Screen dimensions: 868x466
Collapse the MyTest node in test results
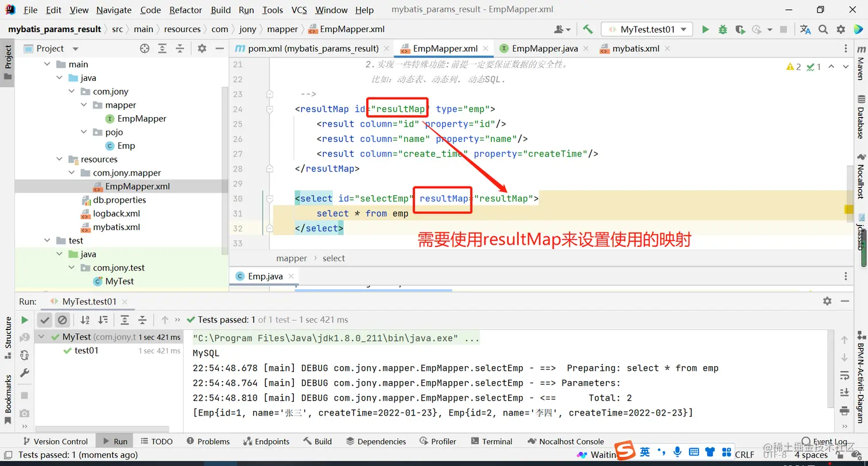pyautogui.click(x=41, y=337)
